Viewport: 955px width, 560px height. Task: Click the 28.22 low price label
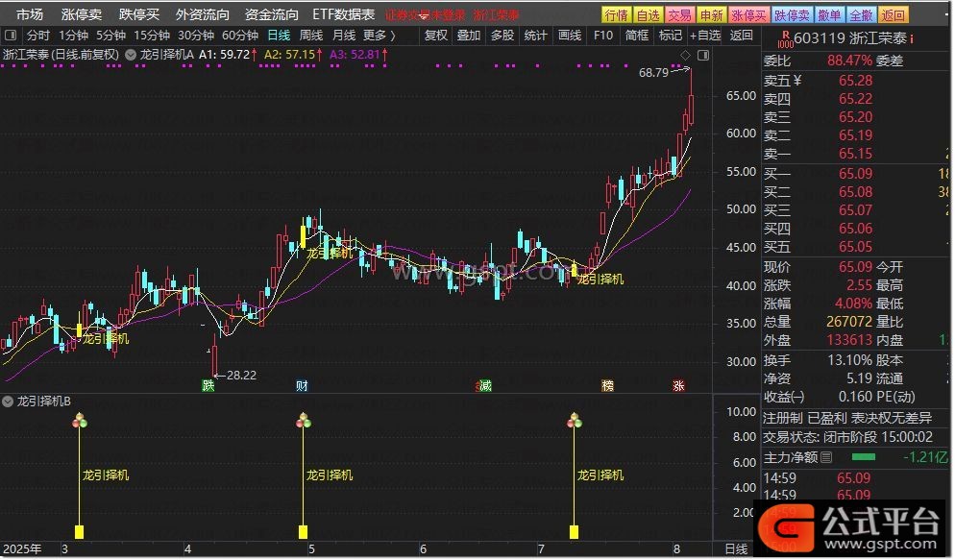(242, 375)
